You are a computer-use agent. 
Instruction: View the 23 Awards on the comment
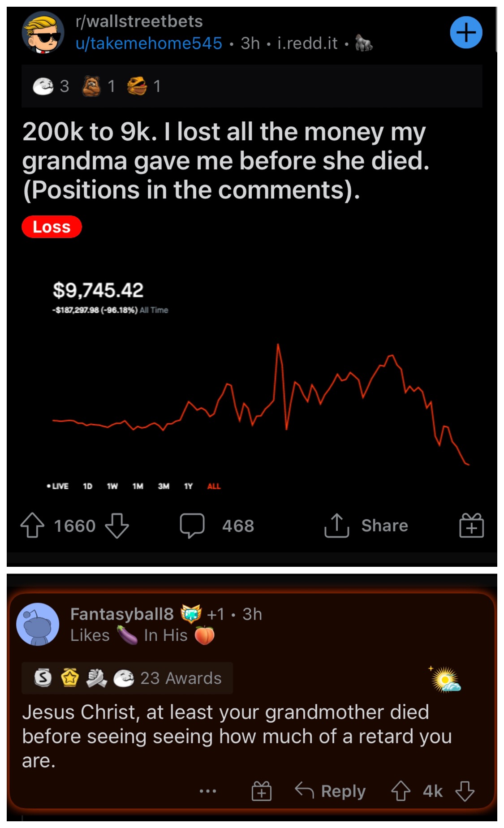[x=181, y=678]
